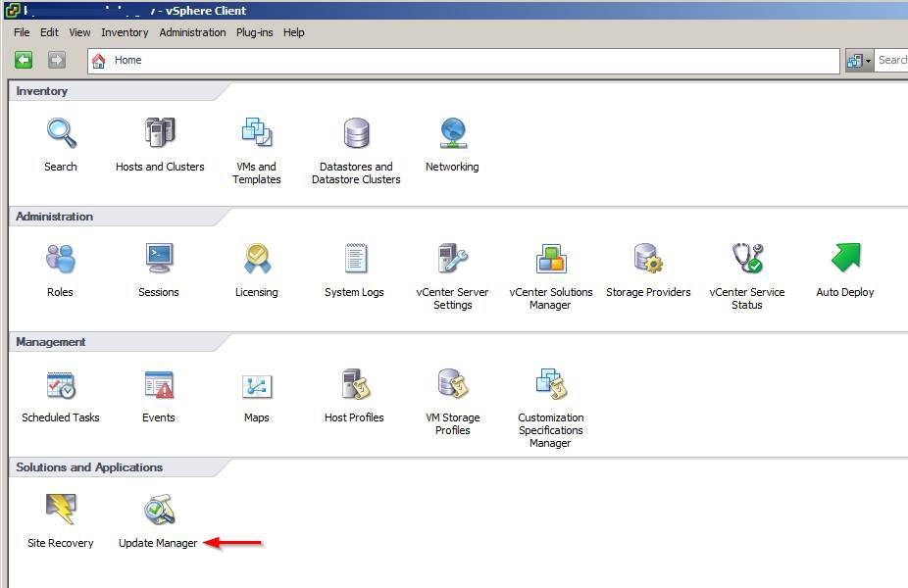Open the Help menu
Viewport: 908px width, 588px height.
[294, 32]
